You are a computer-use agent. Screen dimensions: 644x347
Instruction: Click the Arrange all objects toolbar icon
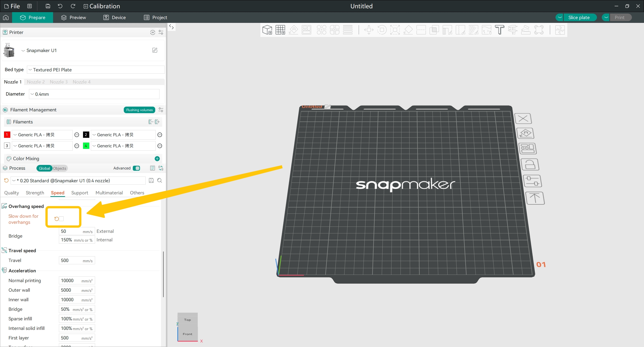click(x=306, y=30)
